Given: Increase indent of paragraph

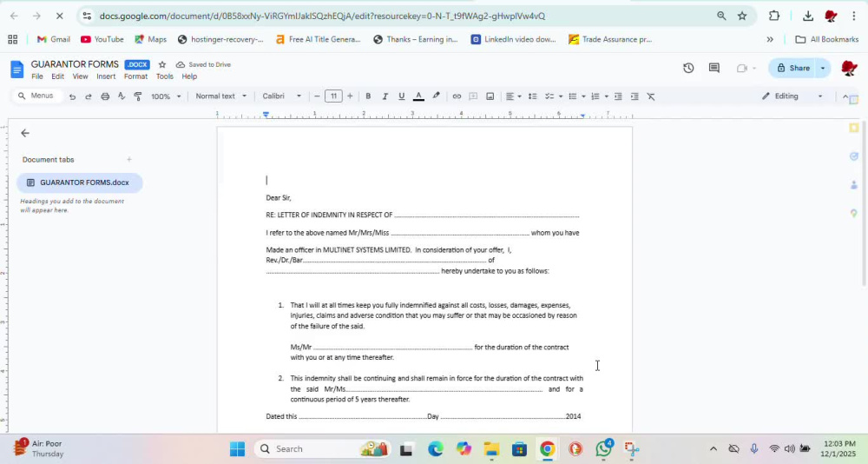Looking at the screenshot, I should pyautogui.click(x=635, y=96).
